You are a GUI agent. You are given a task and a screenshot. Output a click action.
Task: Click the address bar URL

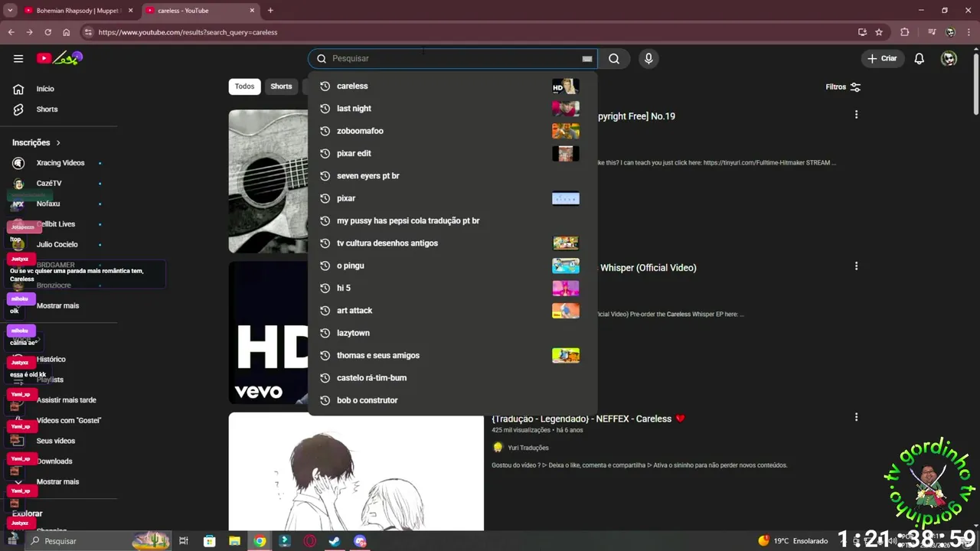click(188, 32)
